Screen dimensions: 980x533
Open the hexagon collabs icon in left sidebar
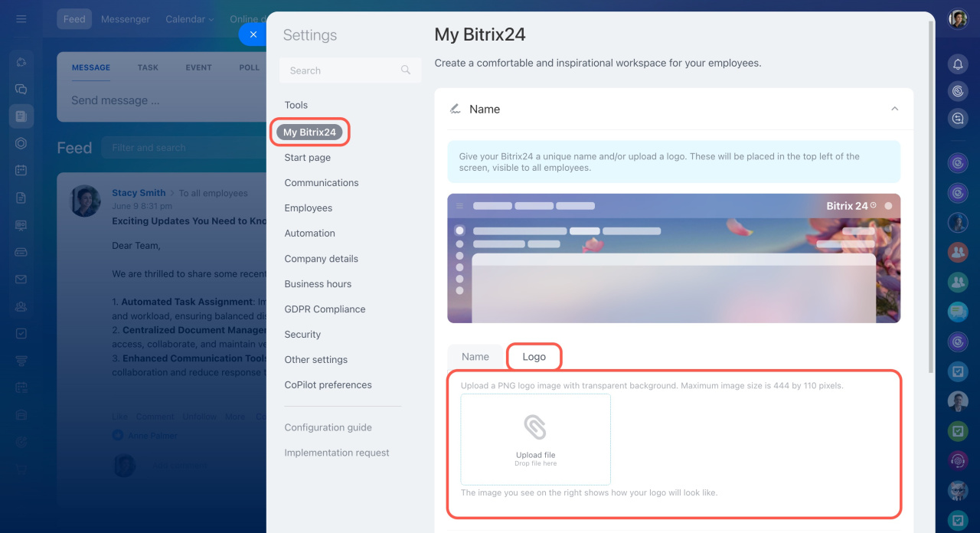(x=21, y=143)
